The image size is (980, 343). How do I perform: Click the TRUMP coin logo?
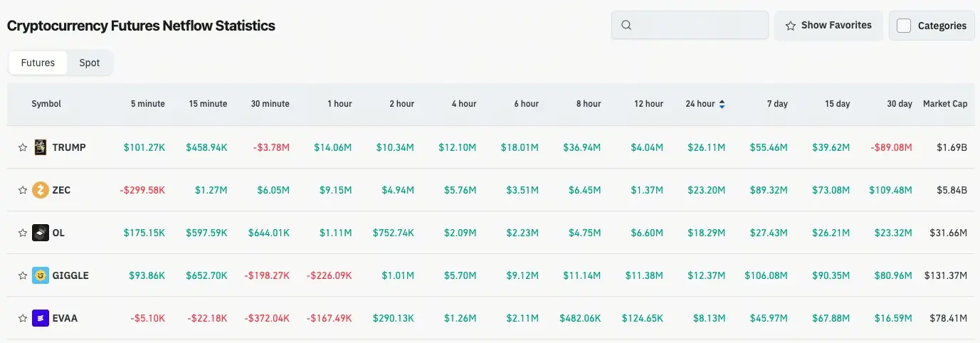(41, 147)
